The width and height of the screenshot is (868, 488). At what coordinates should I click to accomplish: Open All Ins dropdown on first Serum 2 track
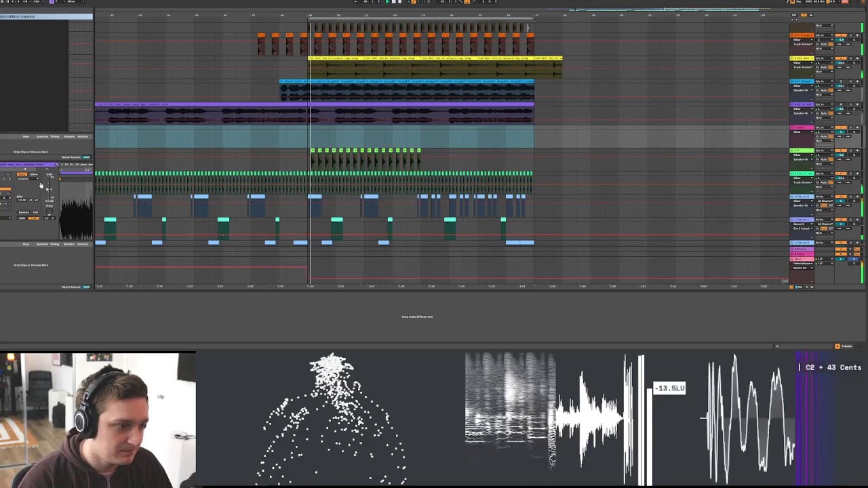click(824, 197)
